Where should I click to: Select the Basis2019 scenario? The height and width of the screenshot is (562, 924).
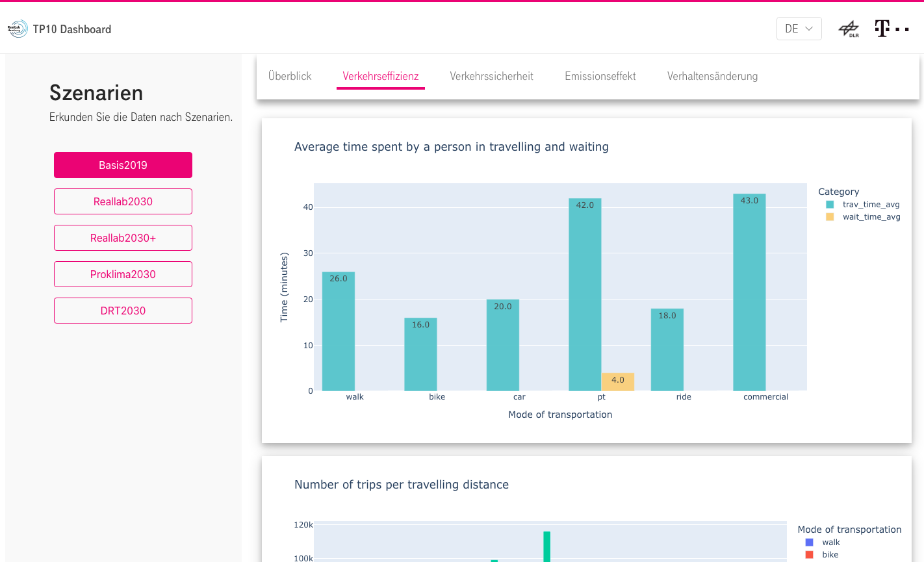[123, 165]
